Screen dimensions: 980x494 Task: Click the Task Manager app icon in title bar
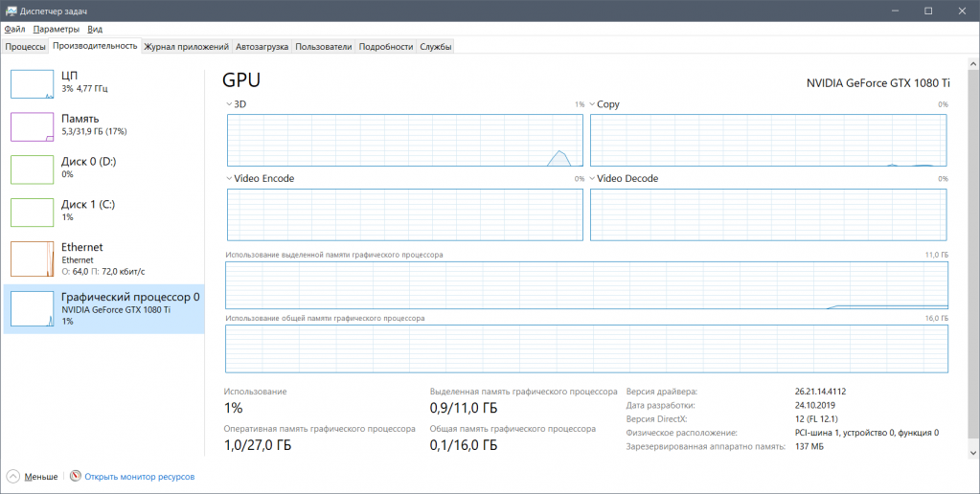coord(11,11)
